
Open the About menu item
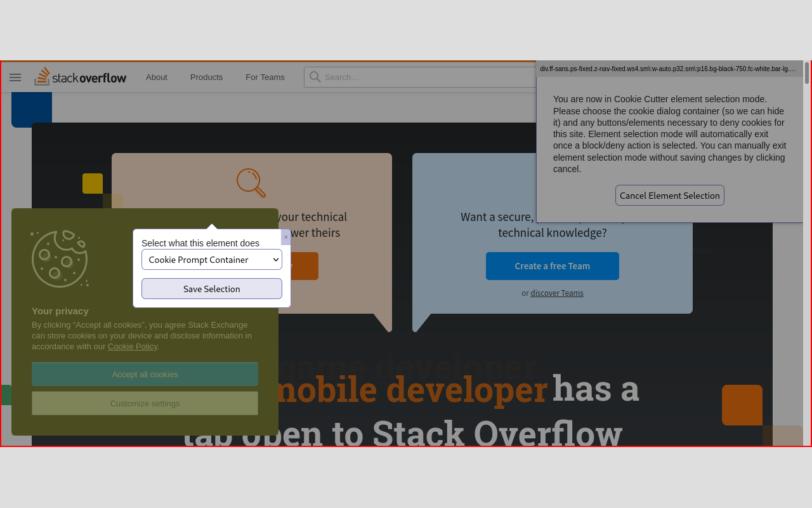[157, 77]
